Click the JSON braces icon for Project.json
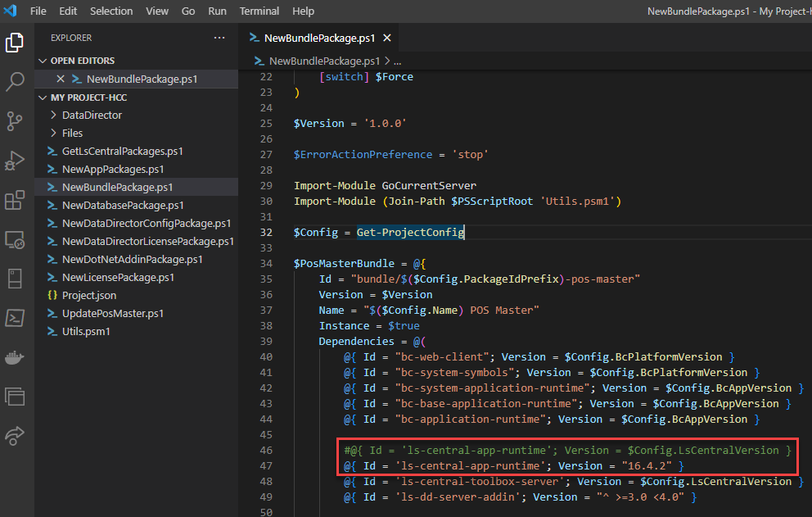 [x=52, y=295]
